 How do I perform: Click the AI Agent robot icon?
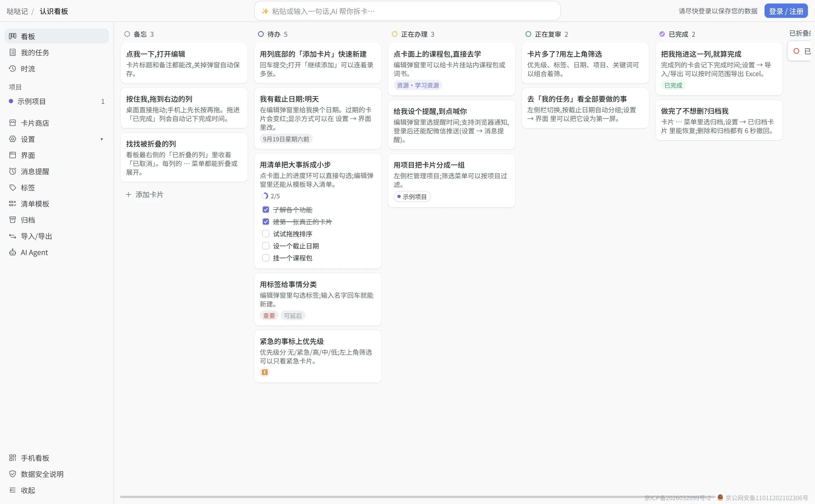13,252
